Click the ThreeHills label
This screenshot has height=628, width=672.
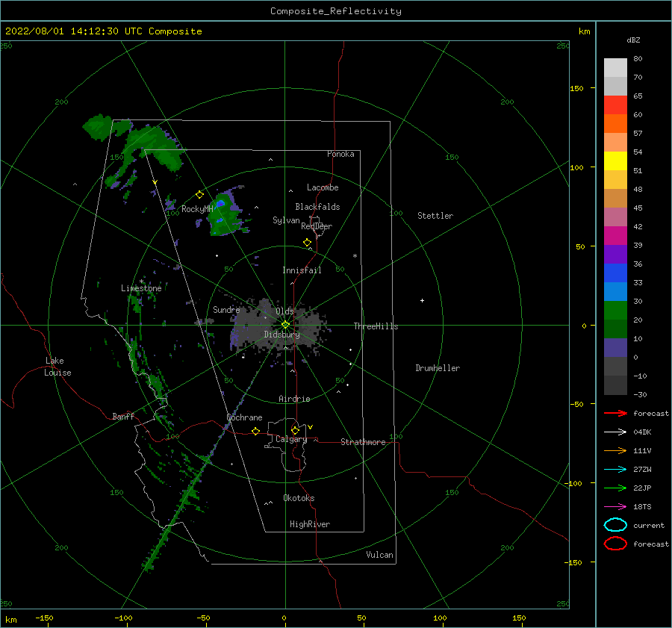(x=376, y=326)
